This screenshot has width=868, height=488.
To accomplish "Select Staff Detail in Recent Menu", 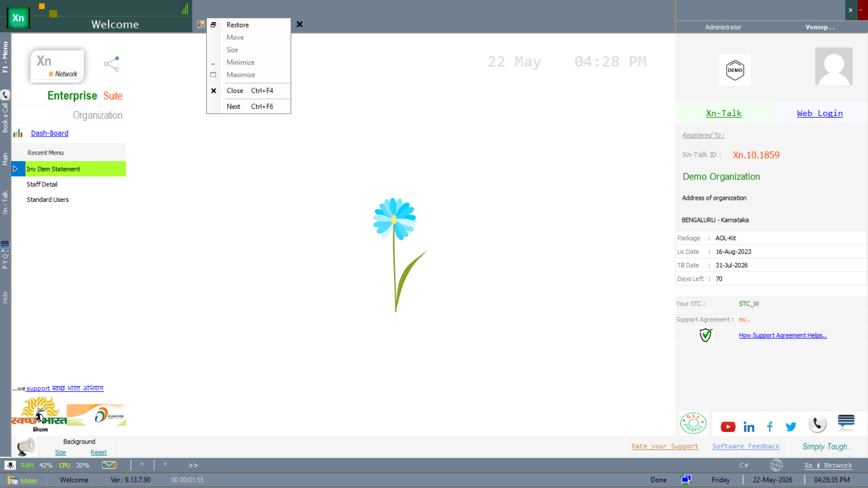I will coord(42,184).
